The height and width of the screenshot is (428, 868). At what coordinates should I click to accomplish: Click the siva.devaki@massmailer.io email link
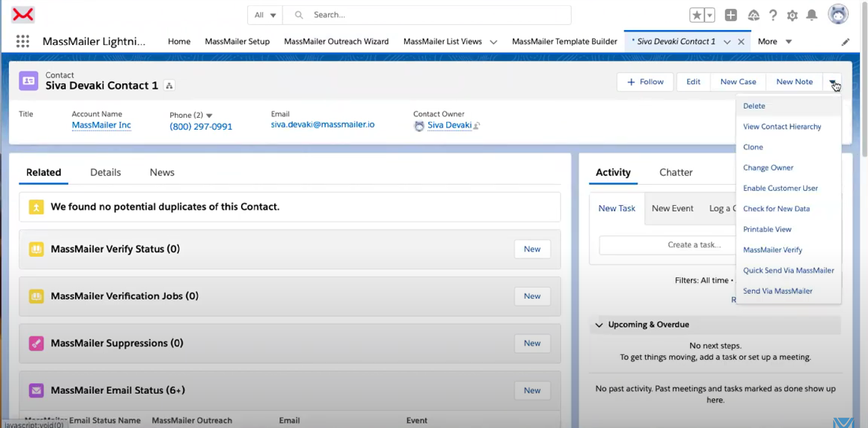tap(323, 125)
